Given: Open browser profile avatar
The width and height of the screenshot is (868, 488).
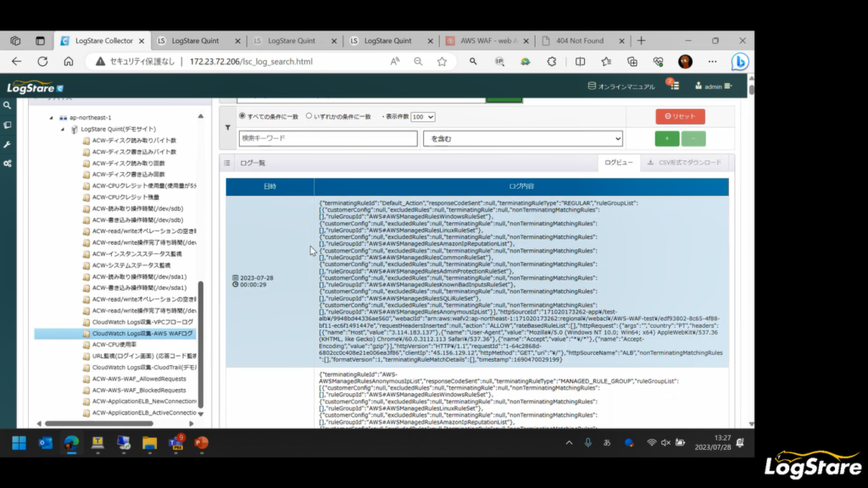Looking at the screenshot, I should (x=685, y=61).
